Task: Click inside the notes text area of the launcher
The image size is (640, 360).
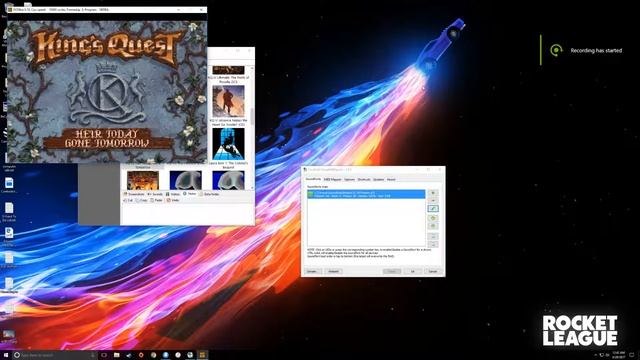Action: pyautogui.click(x=187, y=214)
